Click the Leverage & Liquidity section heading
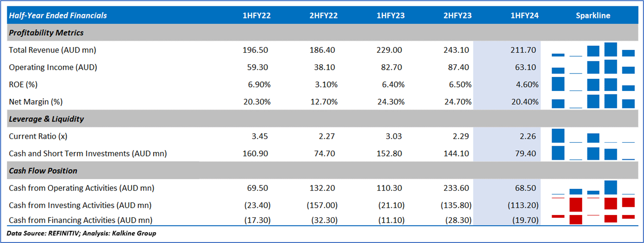The width and height of the screenshot is (644, 243). (46, 119)
